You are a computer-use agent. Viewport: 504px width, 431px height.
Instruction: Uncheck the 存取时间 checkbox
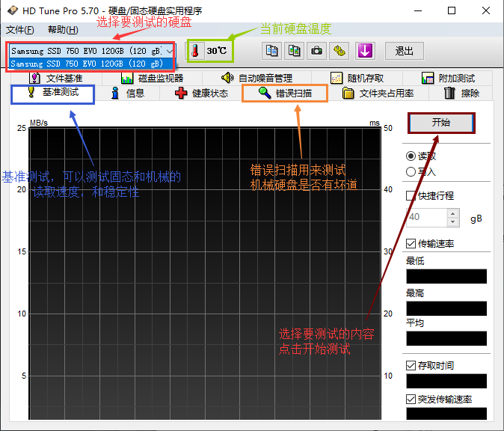click(x=411, y=365)
